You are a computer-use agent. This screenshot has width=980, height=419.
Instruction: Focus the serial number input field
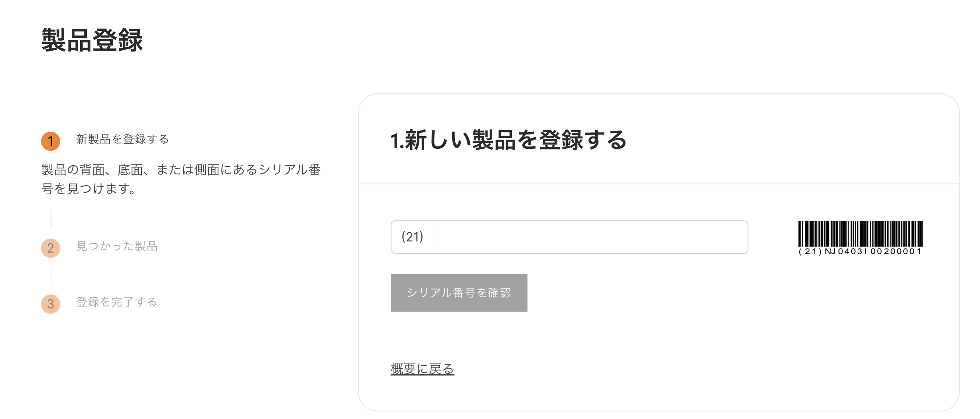click(590, 237)
